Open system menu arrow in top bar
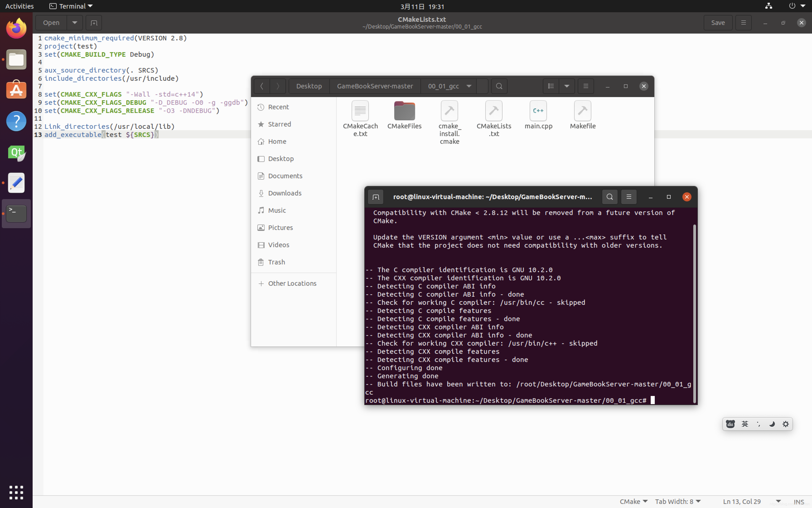This screenshot has width=812, height=508. coord(803,6)
